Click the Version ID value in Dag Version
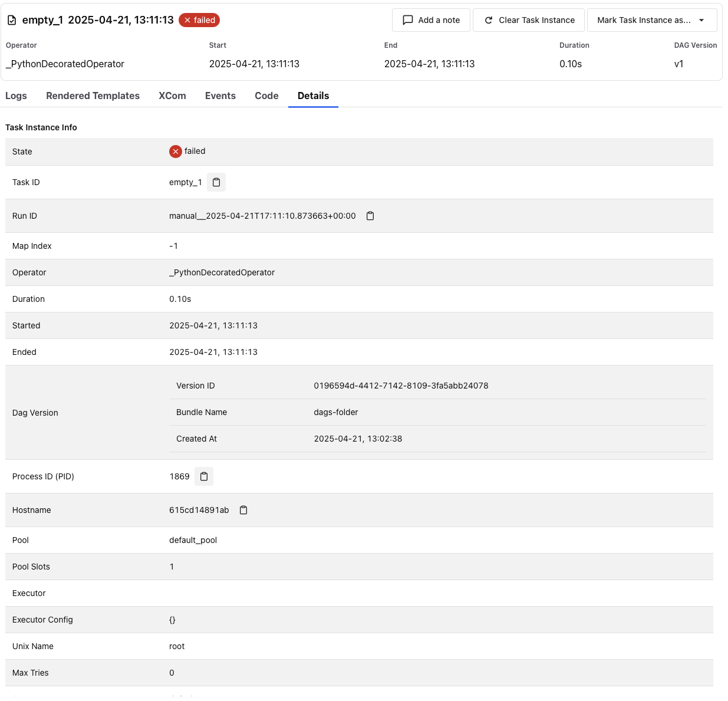Screen dimensions: 728x701 (401, 386)
